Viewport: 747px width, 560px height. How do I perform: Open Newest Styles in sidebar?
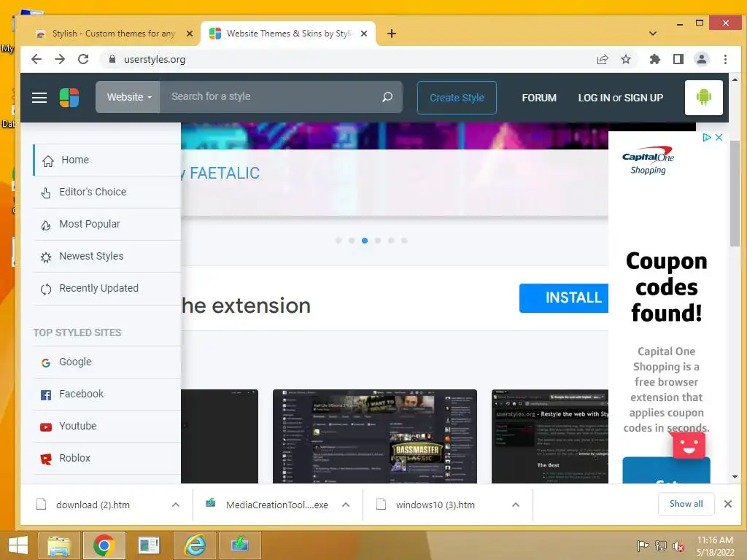coord(107,256)
